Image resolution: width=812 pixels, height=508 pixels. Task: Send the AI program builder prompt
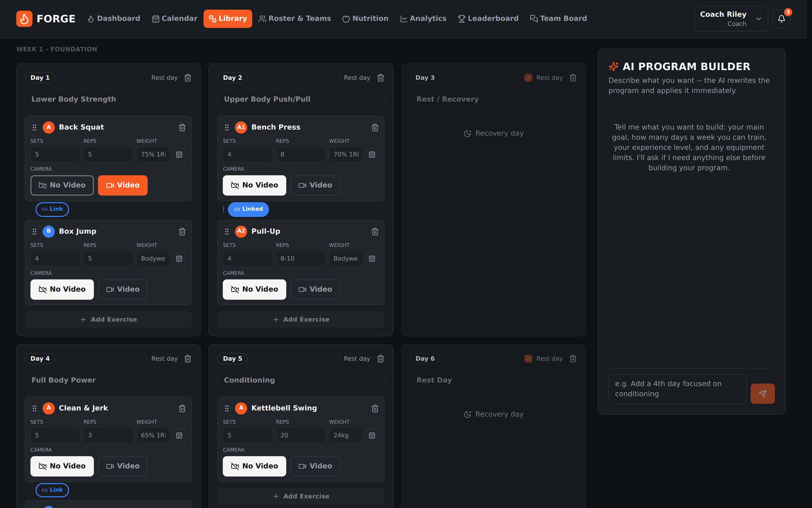pos(762,393)
